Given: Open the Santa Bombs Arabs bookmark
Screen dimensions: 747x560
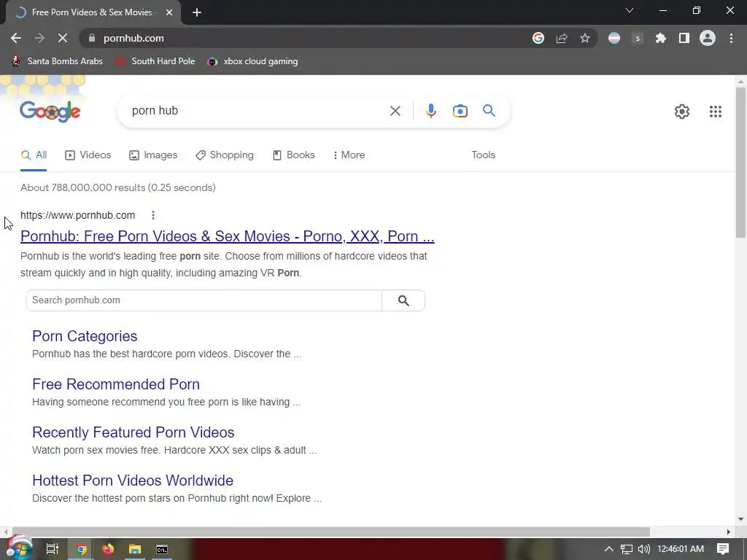Looking at the screenshot, I should pyautogui.click(x=57, y=61).
